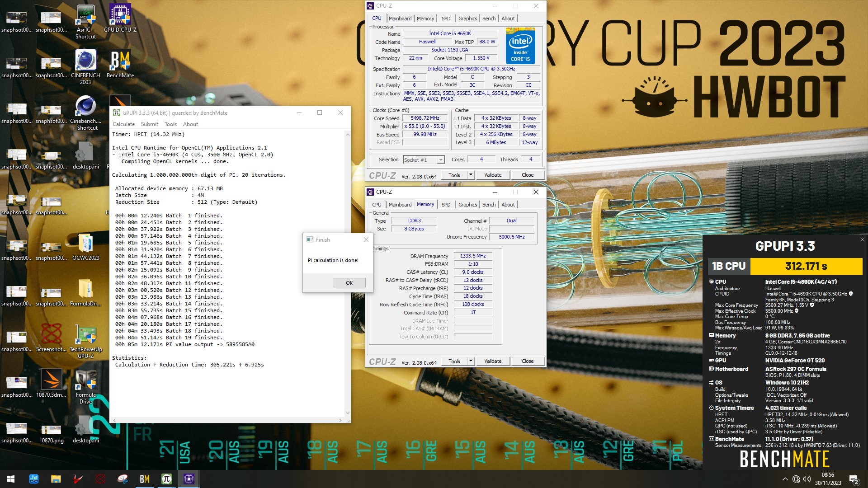
Task: Launch CINEBENCH 2003 desktop icon
Action: coord(85,67)
